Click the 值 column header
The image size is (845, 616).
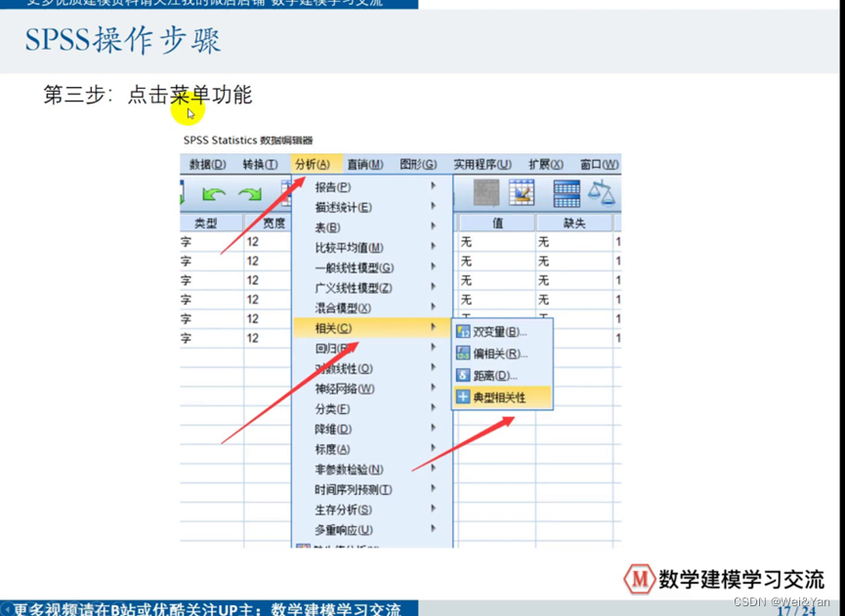497,223
